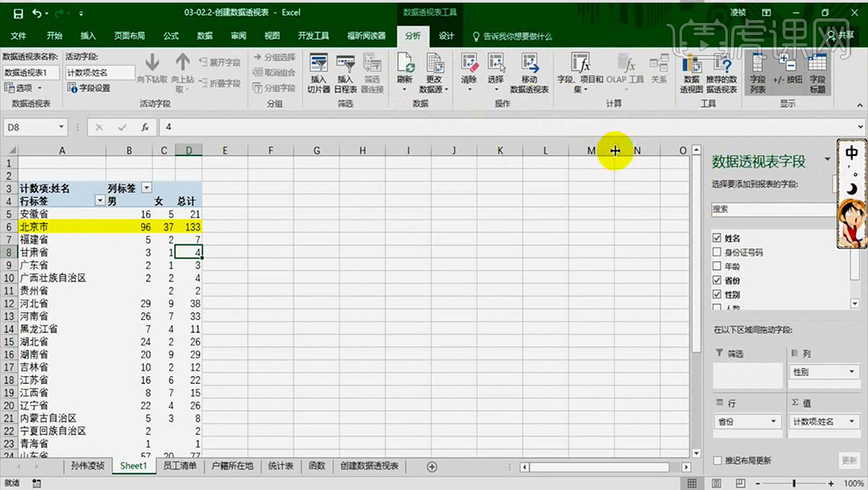Click the Field Settings button
Screen dimensions: 868x490
point(89,88)
